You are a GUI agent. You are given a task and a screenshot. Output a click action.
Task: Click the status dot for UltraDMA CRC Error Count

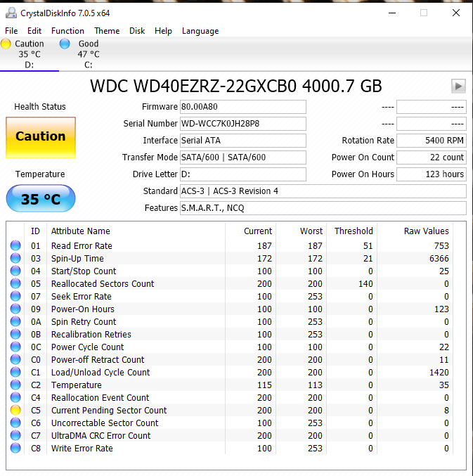[x=15, y=435]
